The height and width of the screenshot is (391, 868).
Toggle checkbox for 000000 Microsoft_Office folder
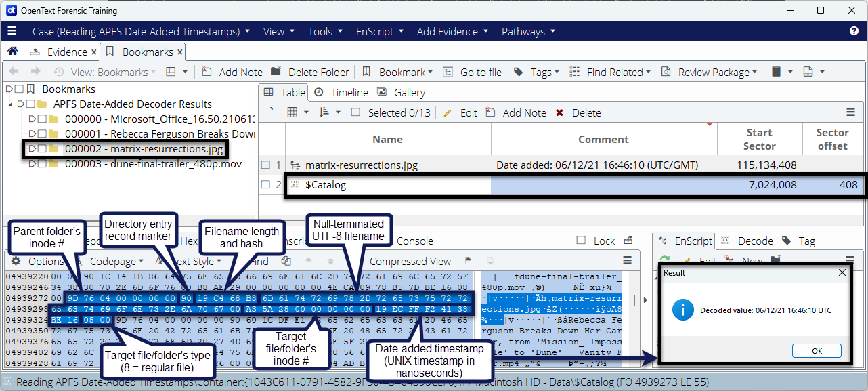[42, 119]
